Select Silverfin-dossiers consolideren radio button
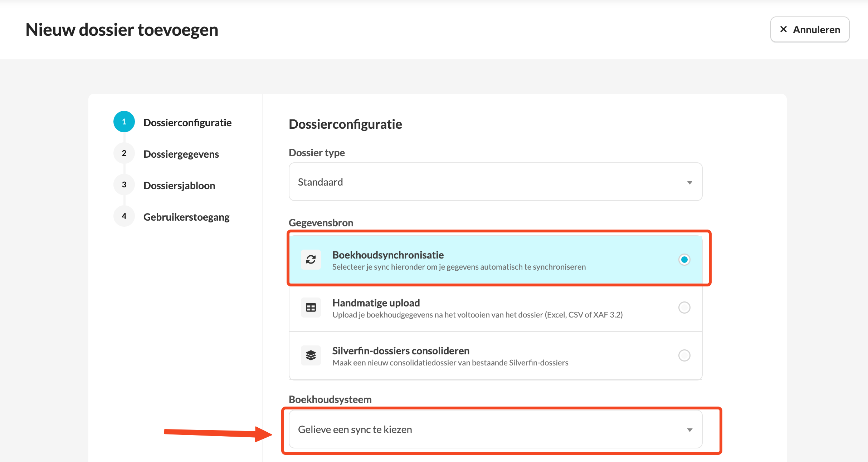The height and width of the screenshot is (462, 868). point(684,355)
